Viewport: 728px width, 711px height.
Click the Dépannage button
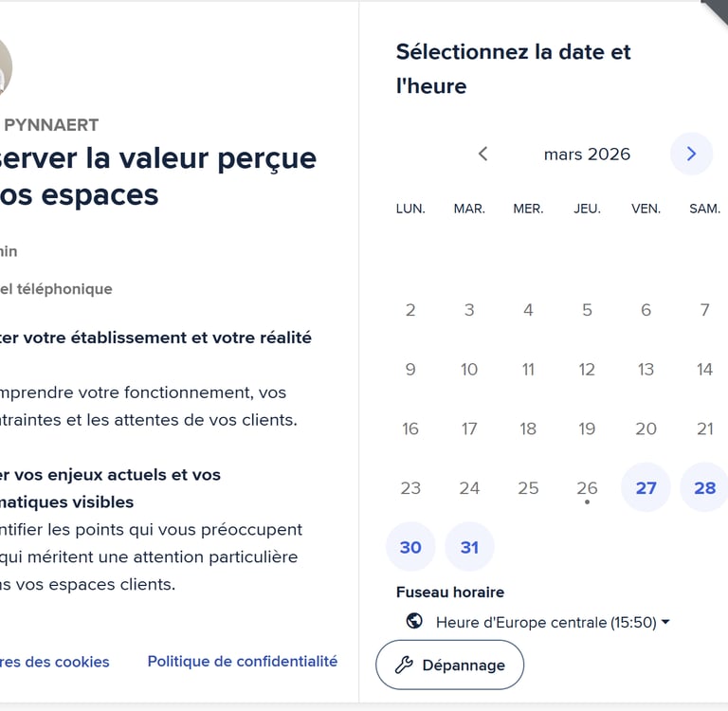click(450, 665)
